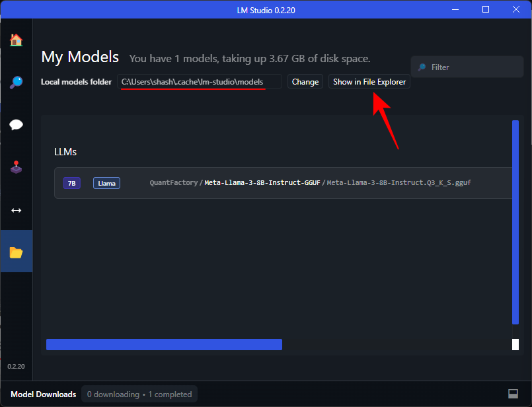This screenshot has height=407, width=532.
Task: Click the QuantFactory publisher name
Action: click(x=174, y=183)
